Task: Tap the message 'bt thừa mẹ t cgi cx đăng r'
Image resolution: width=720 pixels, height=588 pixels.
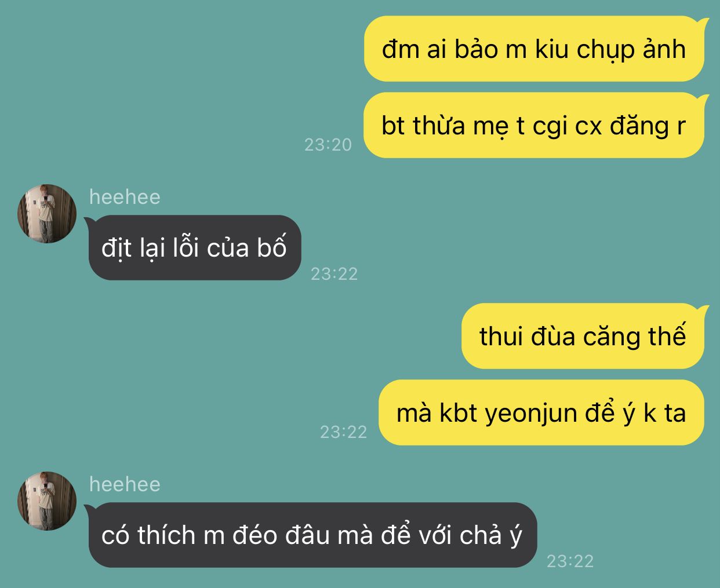Action: 534,126
